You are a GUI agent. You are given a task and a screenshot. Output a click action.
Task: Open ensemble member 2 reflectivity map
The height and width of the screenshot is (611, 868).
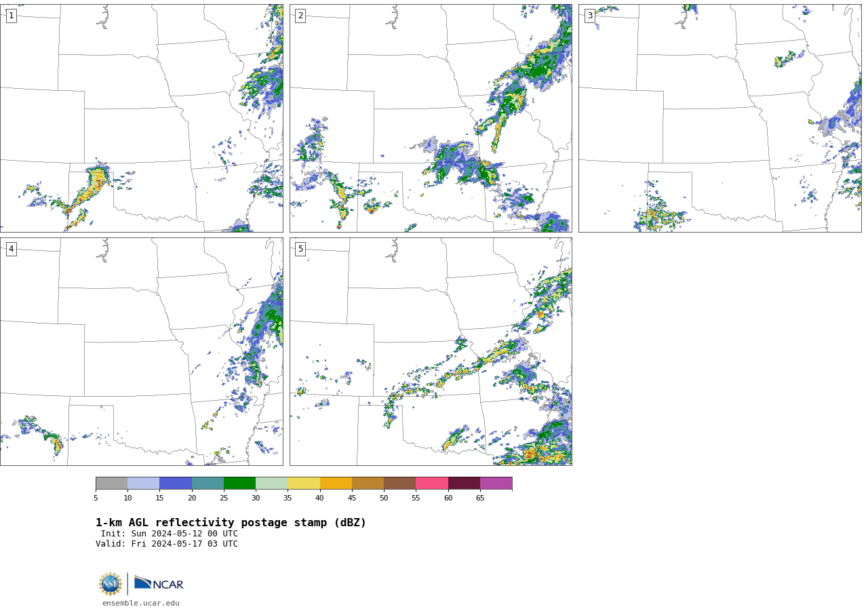pos(431,118)
